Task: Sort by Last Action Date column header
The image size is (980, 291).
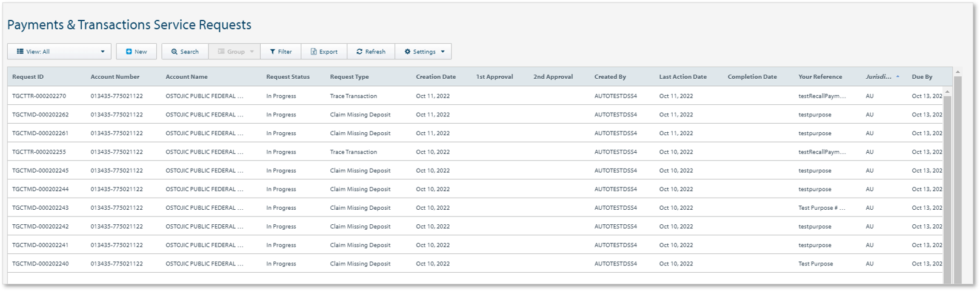Action: (683, 77)
